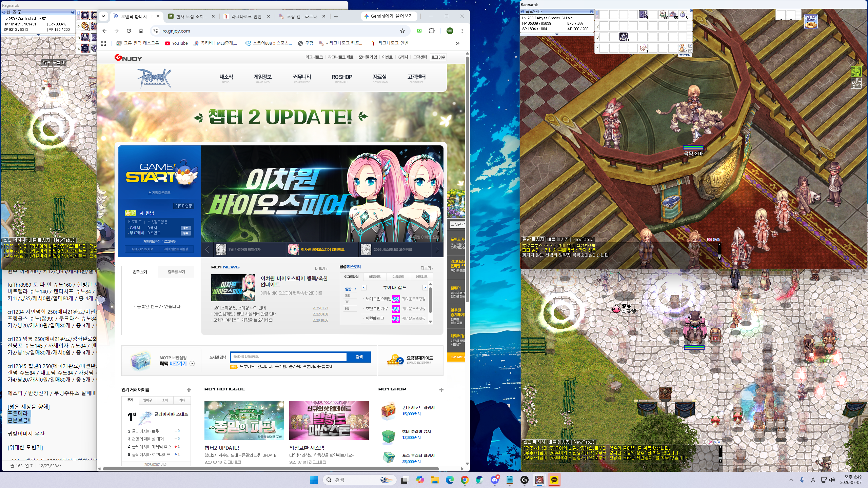Click the 검색 library search button
The height and width of the screenshot is (488, 868).
359,357
